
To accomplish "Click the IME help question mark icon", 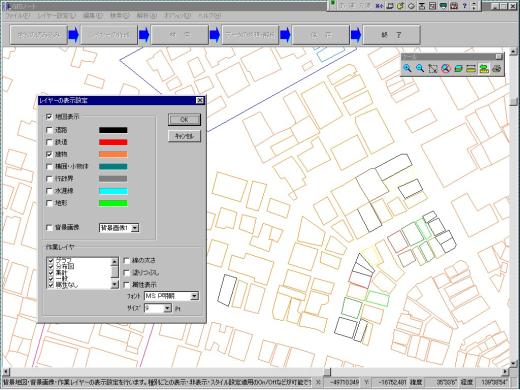I will tap(465, 6).
